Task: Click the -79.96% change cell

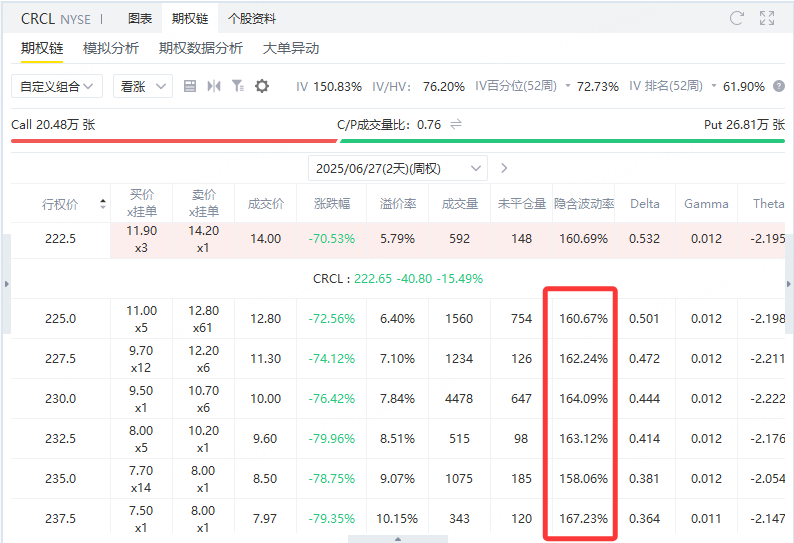Action: click(x=332, y=439)
